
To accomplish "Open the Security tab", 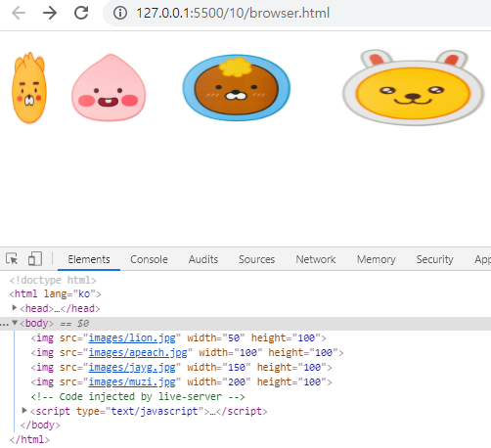I will (x=434, y=259).
